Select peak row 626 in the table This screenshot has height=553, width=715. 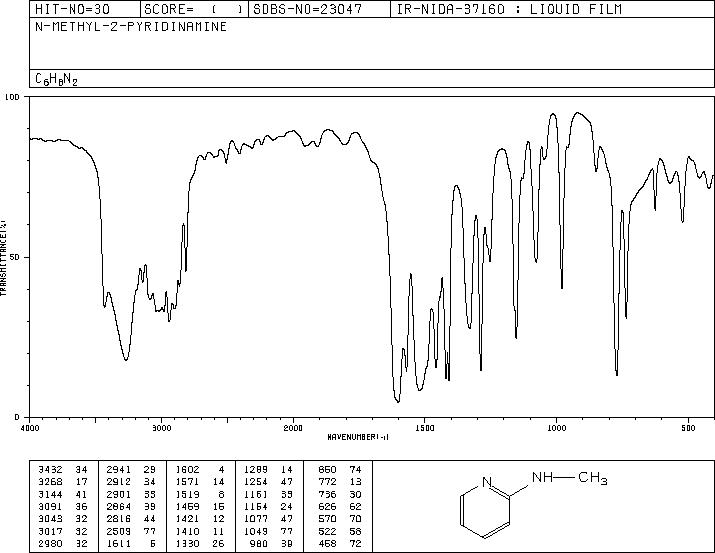pos(340,506)
